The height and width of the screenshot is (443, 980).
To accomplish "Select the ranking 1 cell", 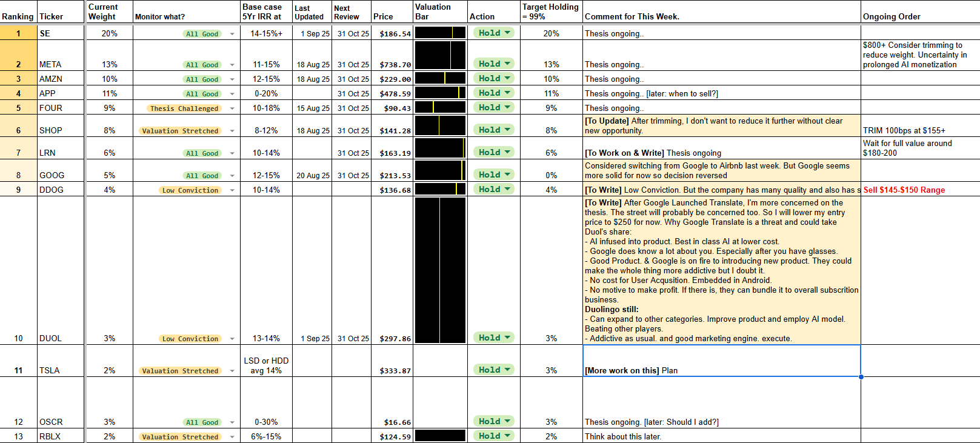I will [x=18, y=33].
